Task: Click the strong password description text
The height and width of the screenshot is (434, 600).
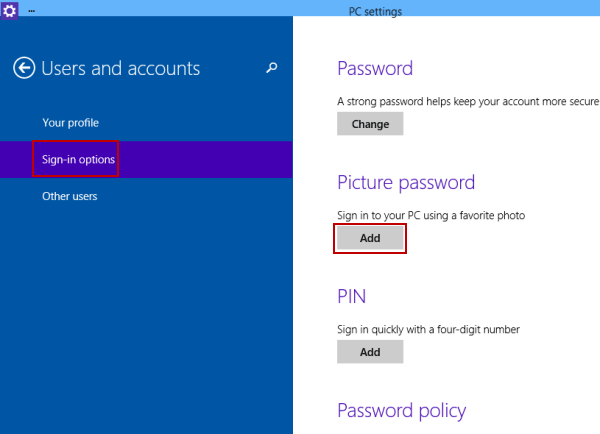Action: pos(468,101)
